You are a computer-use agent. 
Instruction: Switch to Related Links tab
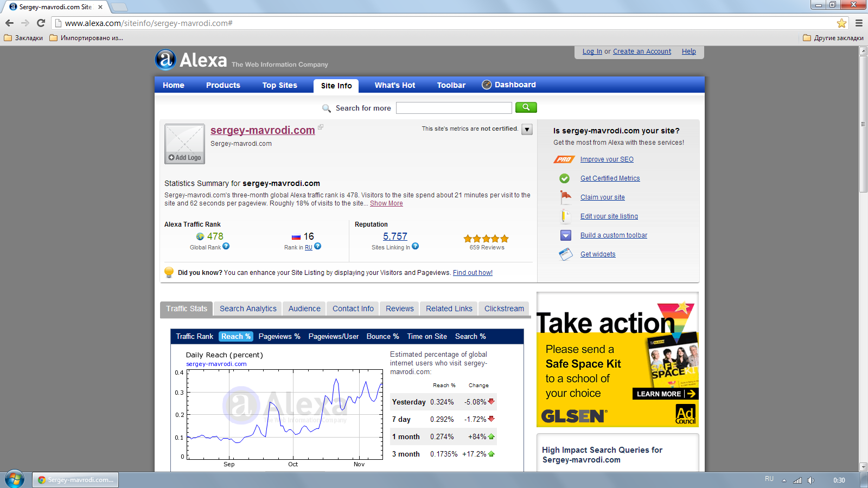tap(449, 309)
